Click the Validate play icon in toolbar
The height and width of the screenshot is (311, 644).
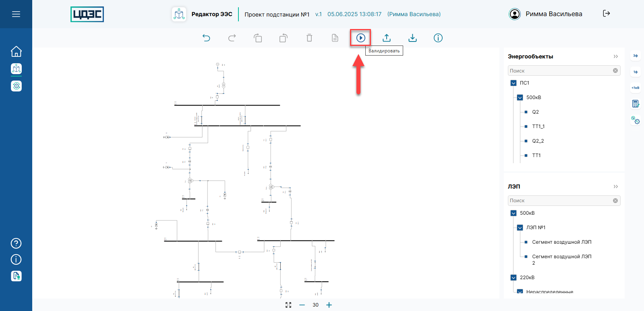point(360,38)
